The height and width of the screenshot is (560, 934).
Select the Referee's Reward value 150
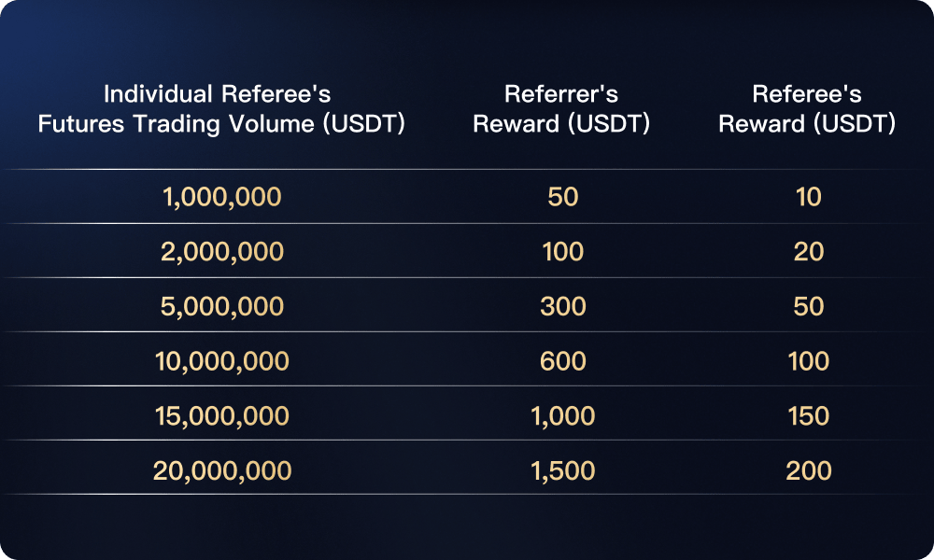pyautogui.click(x=808, y=415)
